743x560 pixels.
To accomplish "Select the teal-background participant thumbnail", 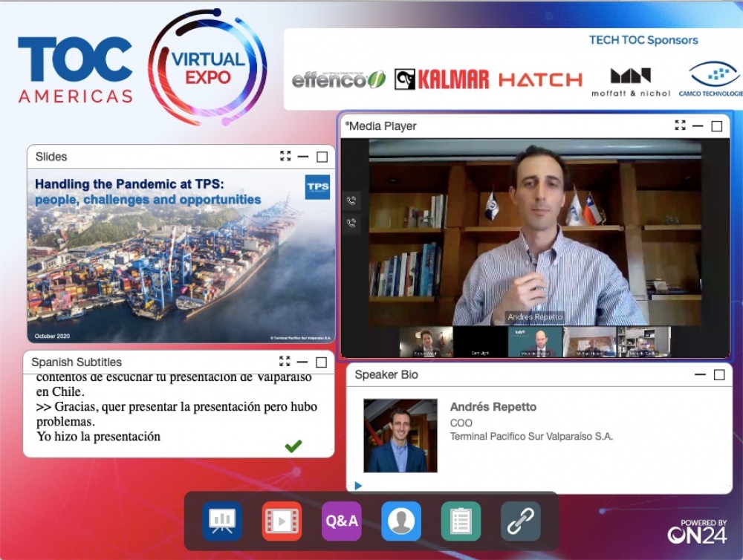I will point(535,342).
